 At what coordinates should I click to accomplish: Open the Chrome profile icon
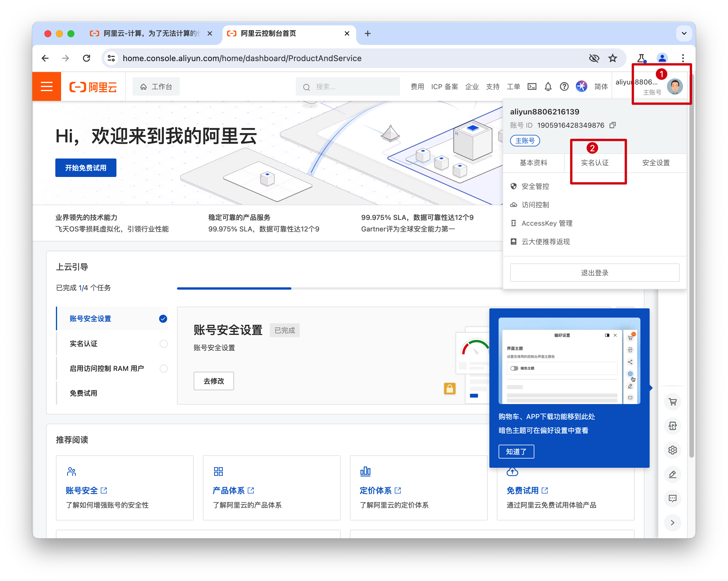pos(662,58)
